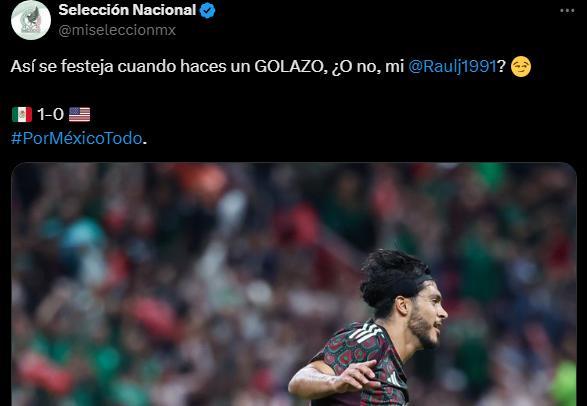Open the Selección Nacional display name link
This screenshot has height=406, width=587.
(127, 10)
